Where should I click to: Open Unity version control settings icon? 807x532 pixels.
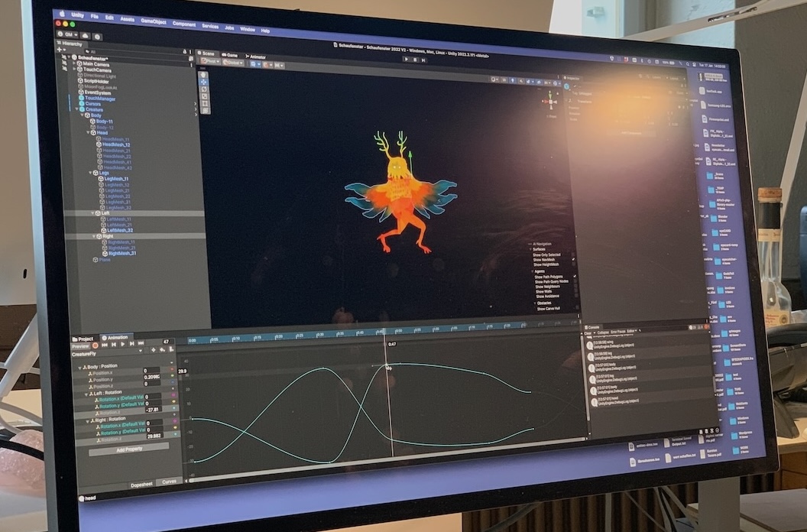tap(97, 37)
